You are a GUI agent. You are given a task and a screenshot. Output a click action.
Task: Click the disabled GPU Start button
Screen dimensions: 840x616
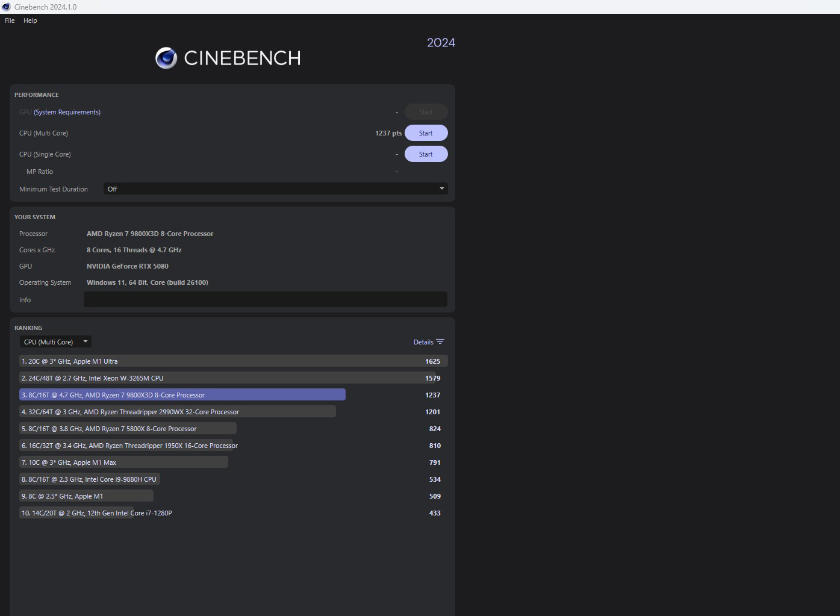(426, 112)
